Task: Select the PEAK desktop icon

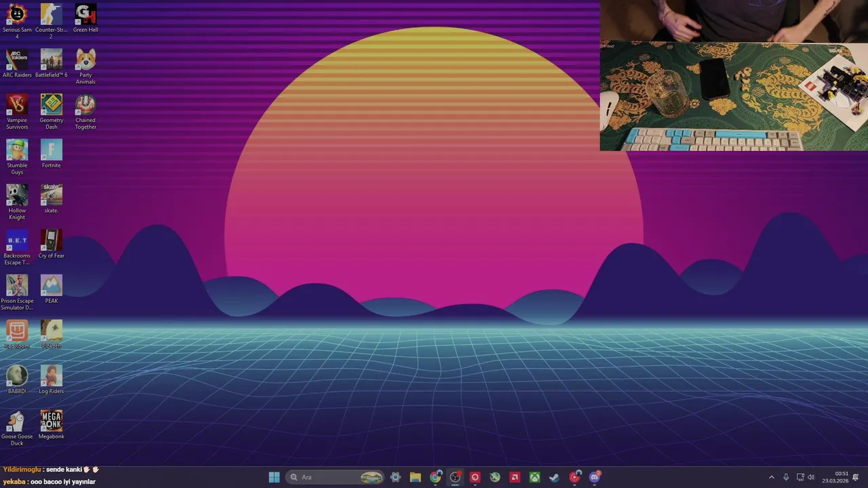Action: (51, 289)
